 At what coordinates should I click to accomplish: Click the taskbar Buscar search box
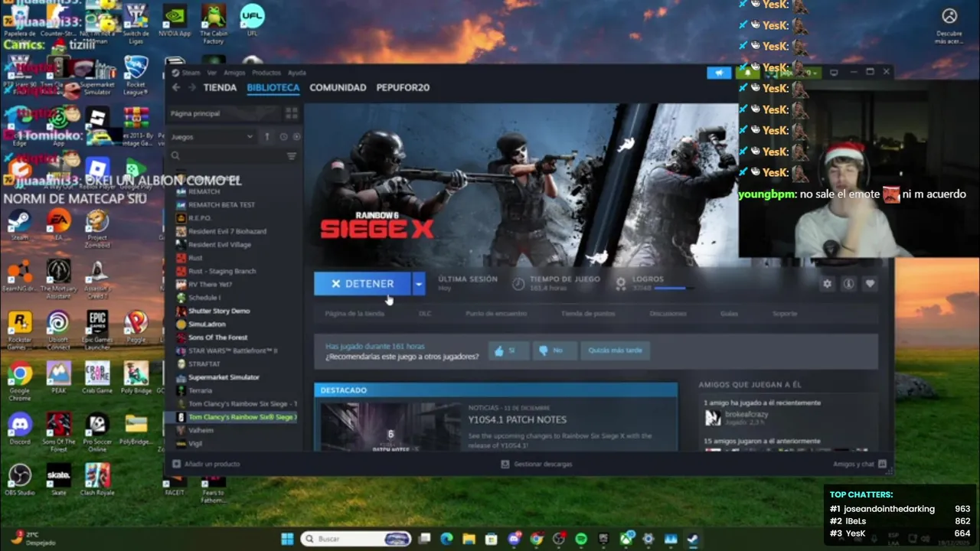coord(357,539)
